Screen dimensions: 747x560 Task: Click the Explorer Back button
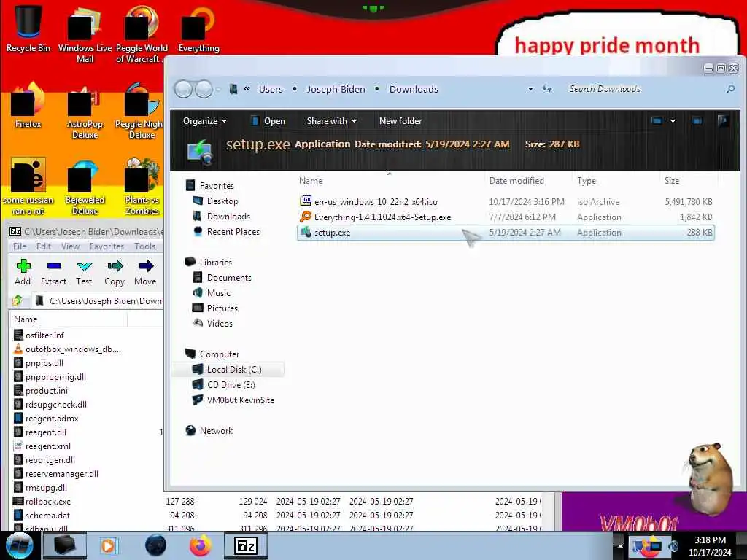(x=183, y=89)
